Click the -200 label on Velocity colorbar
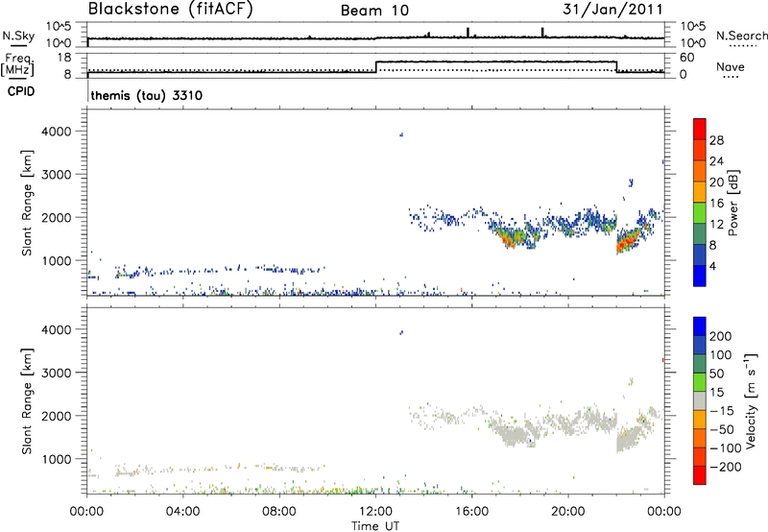768x532 pixels. point(726,467)
